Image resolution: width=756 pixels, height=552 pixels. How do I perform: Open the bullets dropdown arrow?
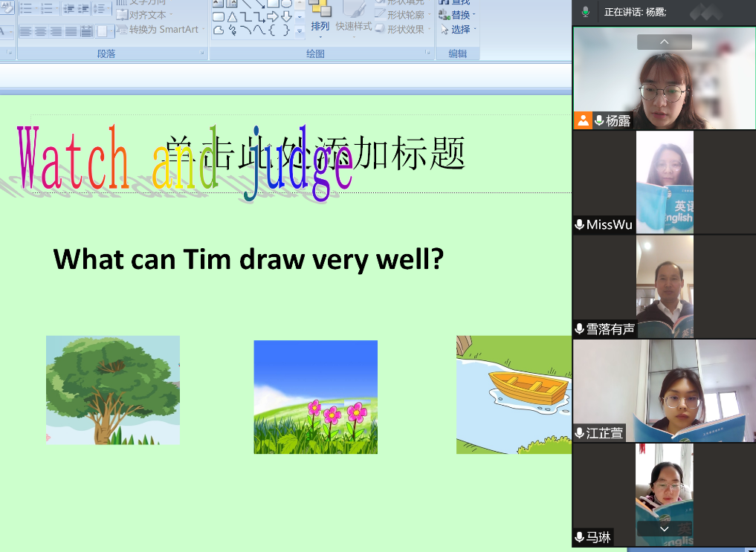(36, 8)
